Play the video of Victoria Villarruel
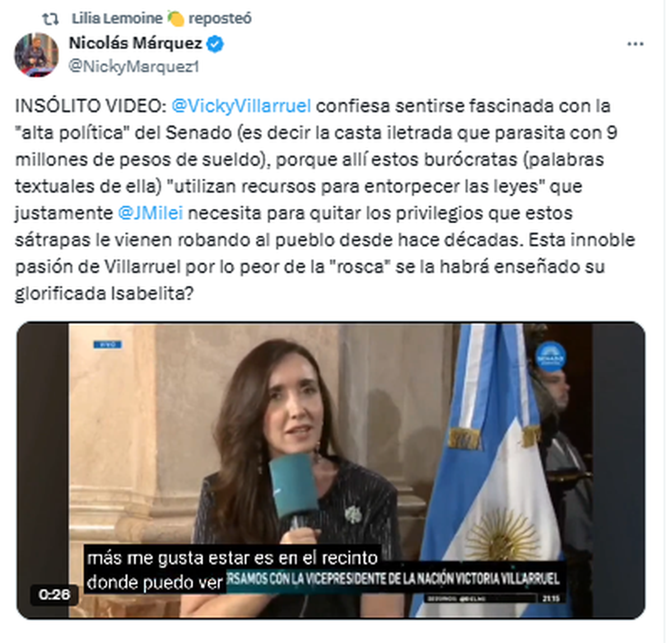The image size is (672, 643). coord(330,471)
